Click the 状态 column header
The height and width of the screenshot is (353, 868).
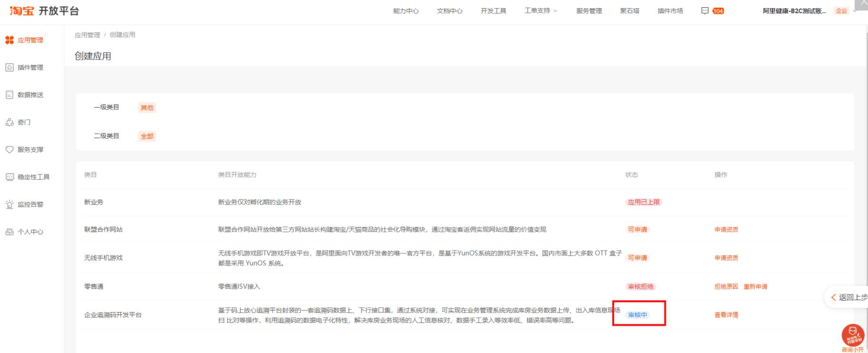click(x=631, y=175)
